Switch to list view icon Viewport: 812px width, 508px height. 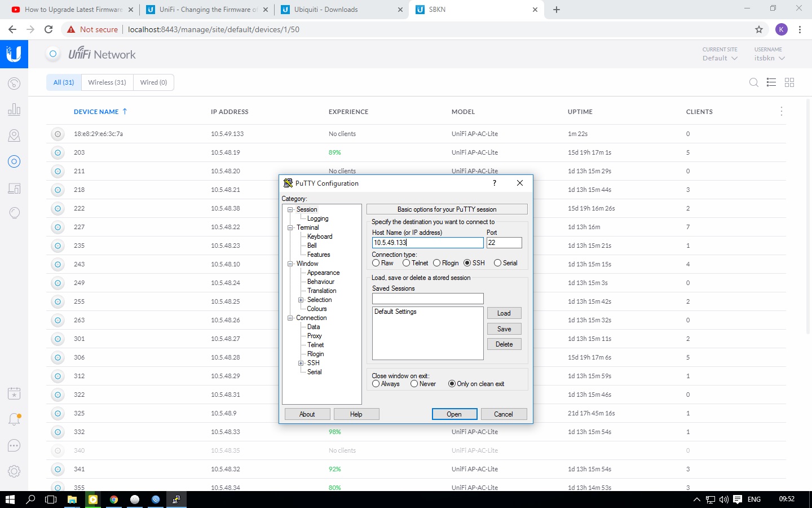[771, 82]
